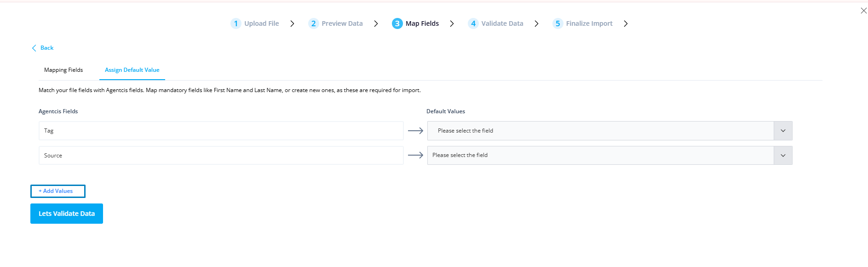Click the step 1 Upload File number icon
Image resolution: width=868 pixels, height=267 pixels.
pyautogui.click(x=236, y=23)
